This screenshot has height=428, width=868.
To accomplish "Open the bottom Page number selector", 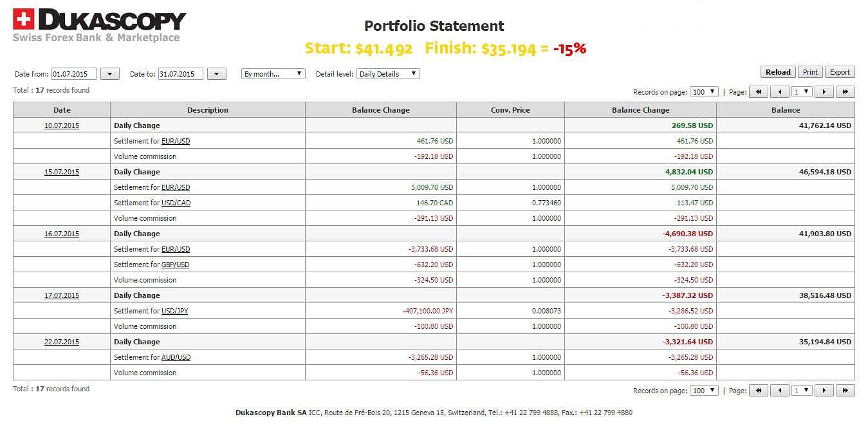I will pyautogui.click(x=802, y=391).
